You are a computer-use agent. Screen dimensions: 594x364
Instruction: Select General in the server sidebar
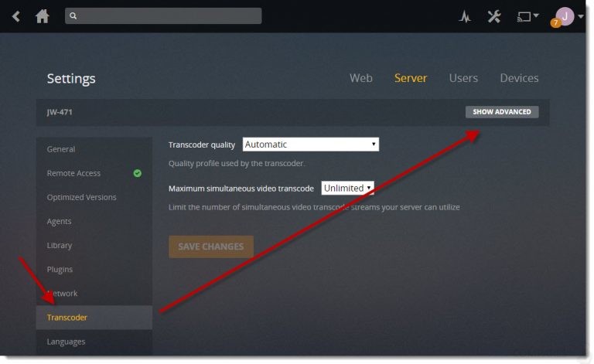[x=61, y=149]
